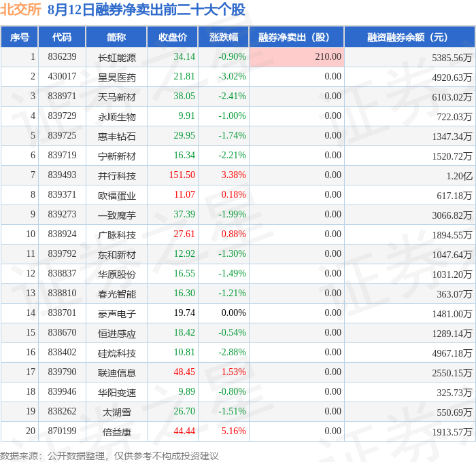476x462 pixels.
Task: Select stock code 430017
Action: [x=62, y=77]
